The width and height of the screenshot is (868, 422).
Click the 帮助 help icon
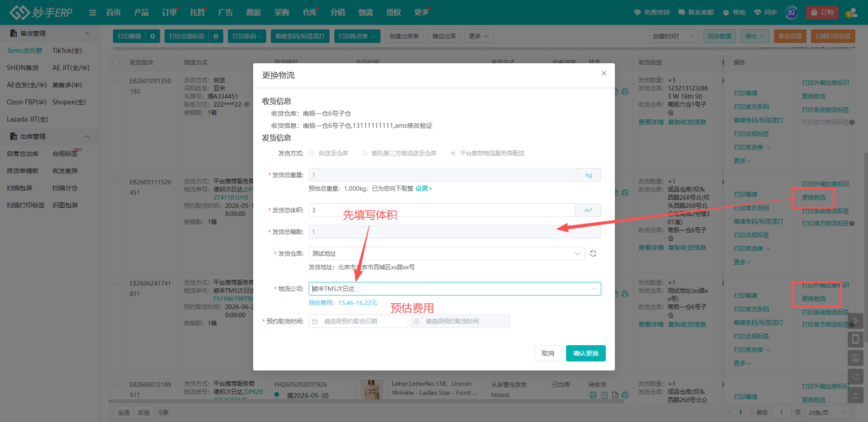point(734,12)
